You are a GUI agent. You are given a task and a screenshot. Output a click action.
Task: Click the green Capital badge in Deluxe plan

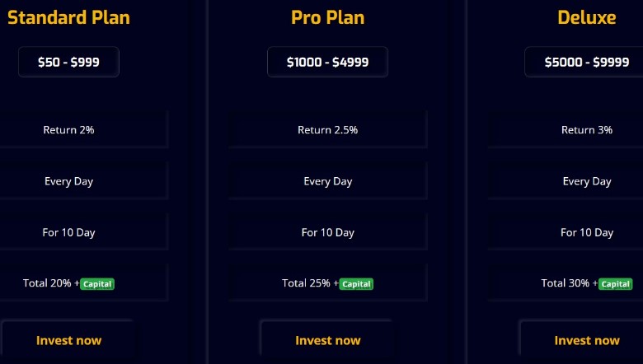(616, 284)
